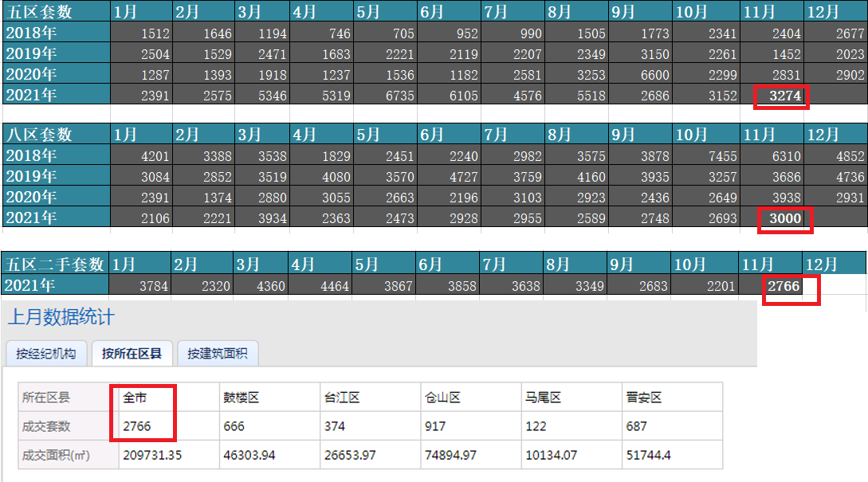Select 2766 in 五区二手套数 November cell
Screen dimensions: 868x482
click(x=784, y=286)
